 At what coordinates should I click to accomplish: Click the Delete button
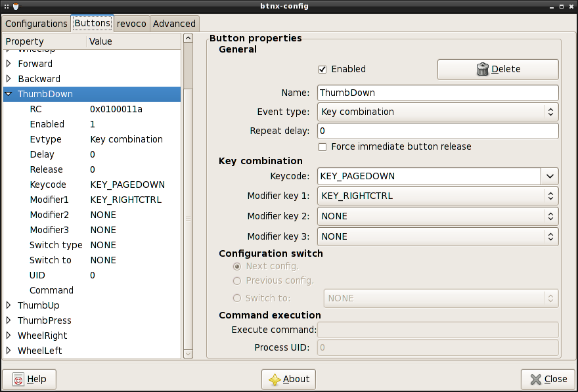(498, 69)
